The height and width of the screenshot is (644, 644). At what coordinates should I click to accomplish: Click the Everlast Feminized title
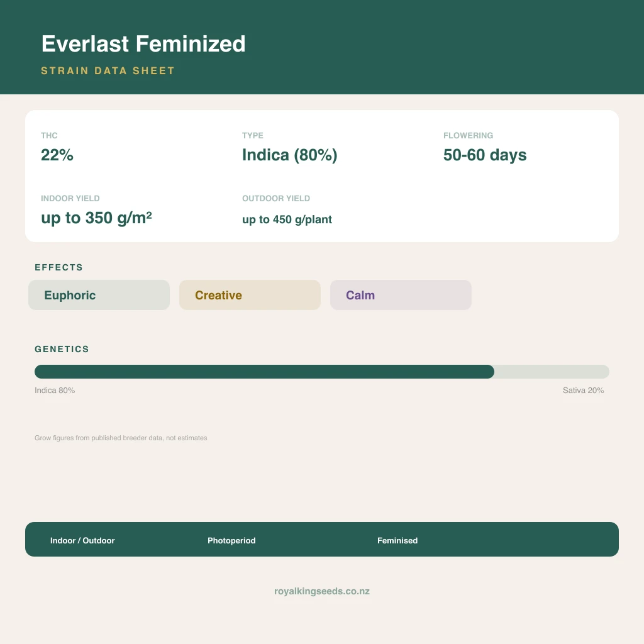point(143,44)
